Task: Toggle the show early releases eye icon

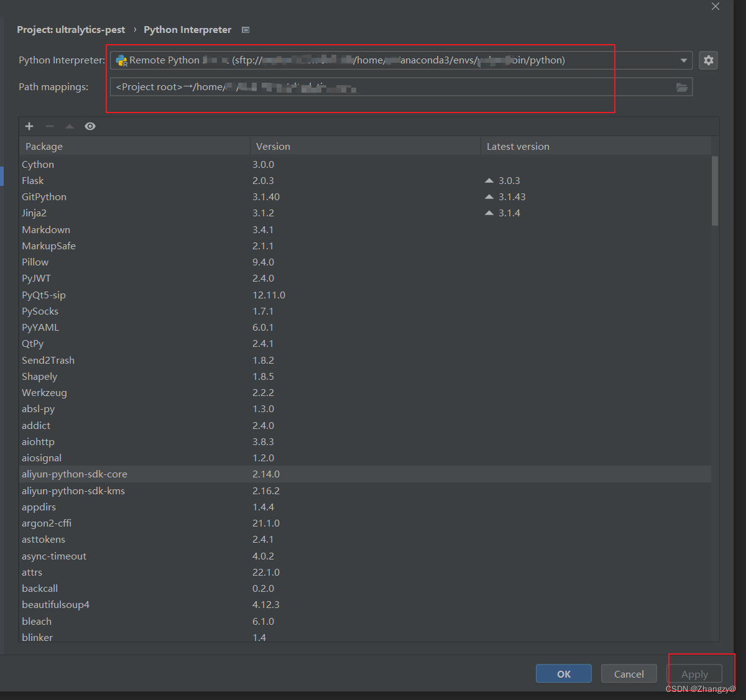Action: point(90,126)
